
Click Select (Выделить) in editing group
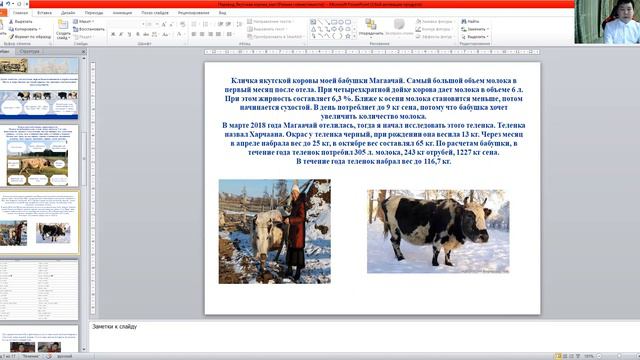(x=475, y=37)
